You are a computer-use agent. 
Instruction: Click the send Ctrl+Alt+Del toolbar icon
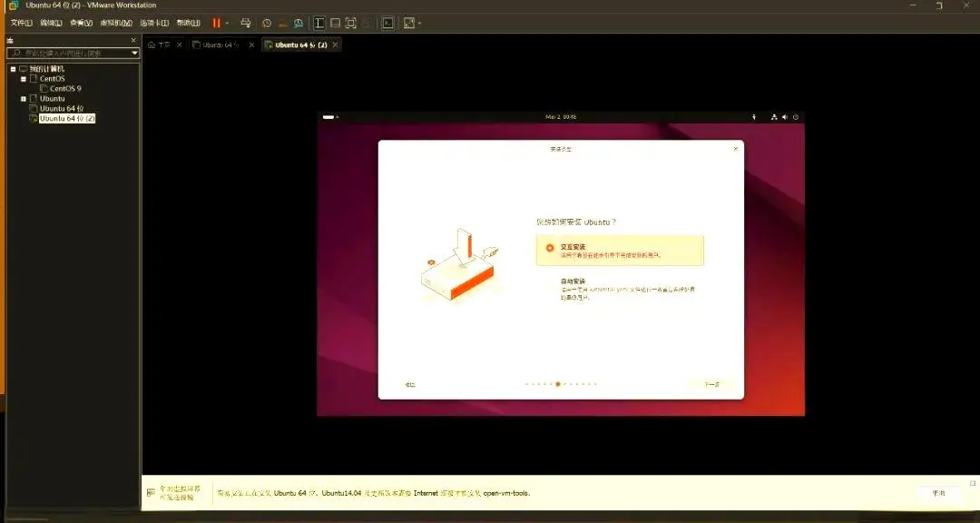pos(246,23)
